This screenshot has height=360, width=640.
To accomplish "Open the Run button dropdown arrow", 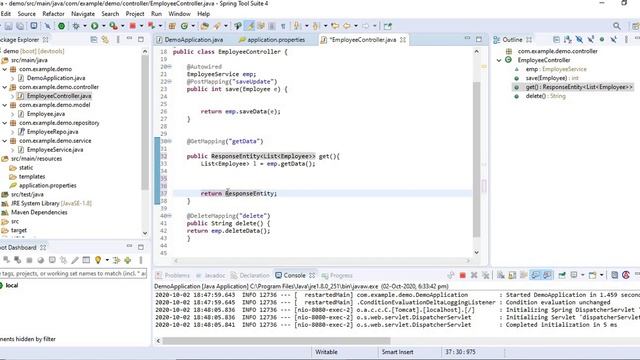I will tap(104, 26).
